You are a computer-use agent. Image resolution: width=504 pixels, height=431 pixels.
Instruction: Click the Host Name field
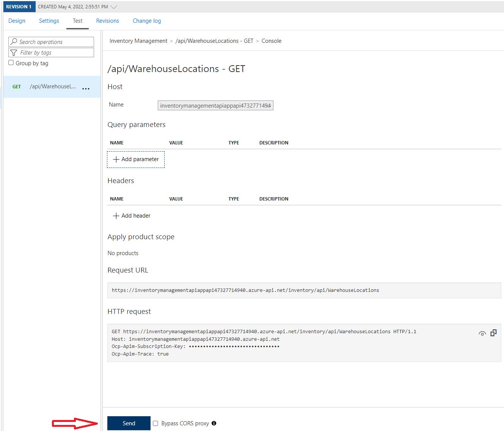[x=215, y=105]
